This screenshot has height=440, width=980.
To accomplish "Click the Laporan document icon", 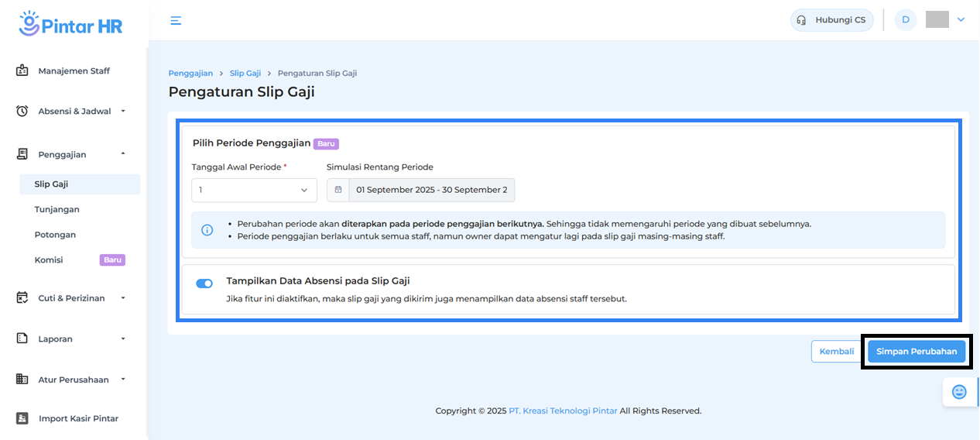I will pyautogui.click(x=22, y=339).
